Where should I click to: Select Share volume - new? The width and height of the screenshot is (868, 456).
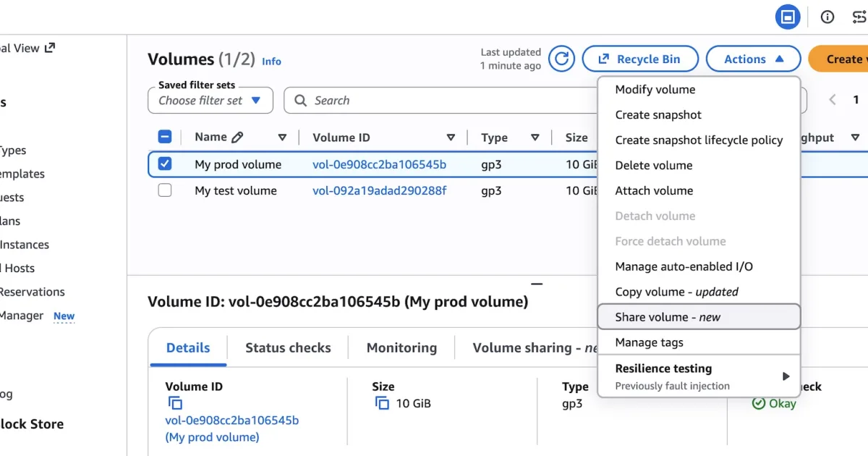pyautogui.click(x=699, y=317)
